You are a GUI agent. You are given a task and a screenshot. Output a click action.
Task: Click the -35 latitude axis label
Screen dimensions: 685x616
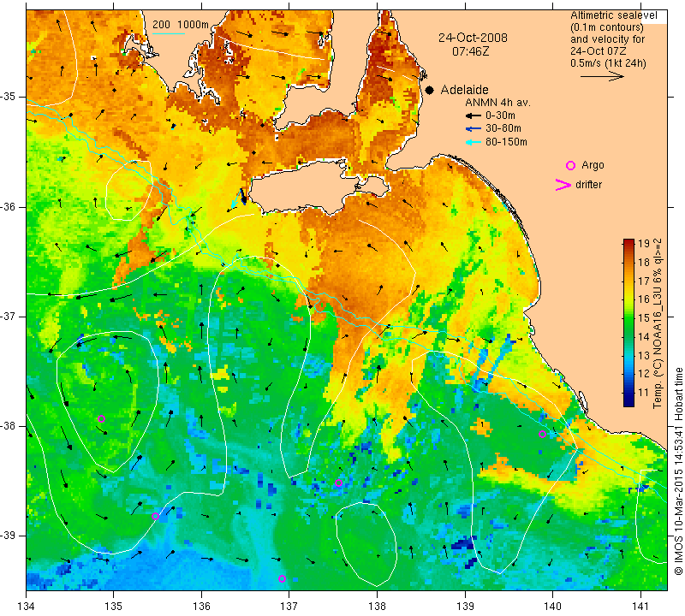tap(9, 97)
